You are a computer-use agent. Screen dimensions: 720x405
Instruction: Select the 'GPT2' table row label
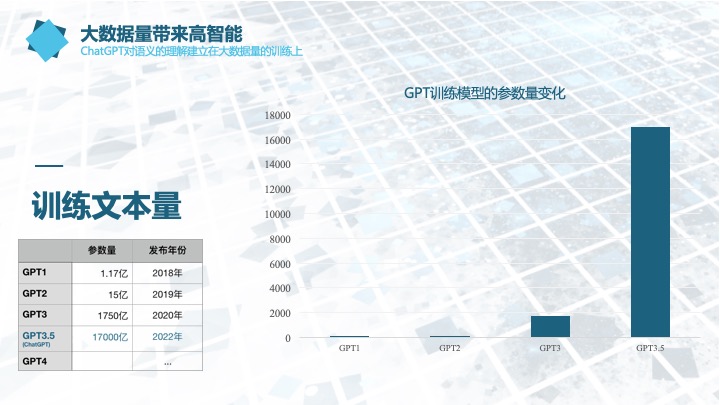coord(45,293)
